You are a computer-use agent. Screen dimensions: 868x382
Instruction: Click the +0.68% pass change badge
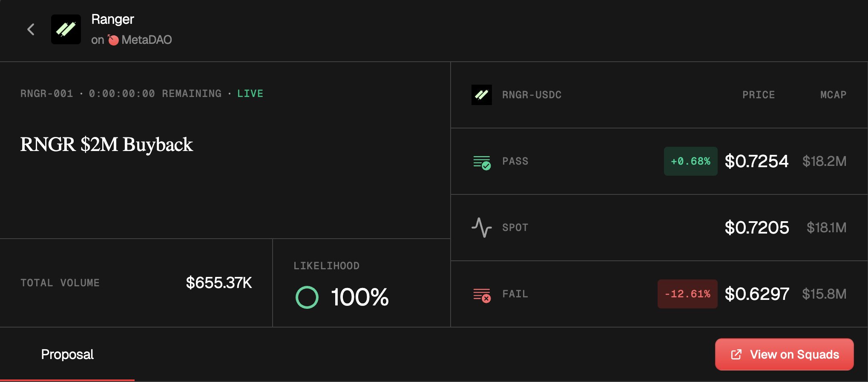coord(690,161)
